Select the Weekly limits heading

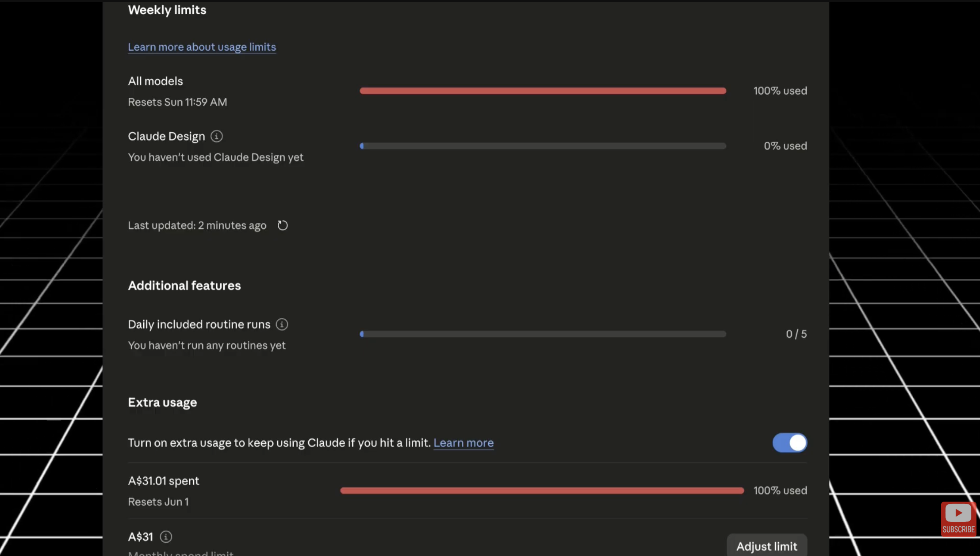[x=167, y=10]
